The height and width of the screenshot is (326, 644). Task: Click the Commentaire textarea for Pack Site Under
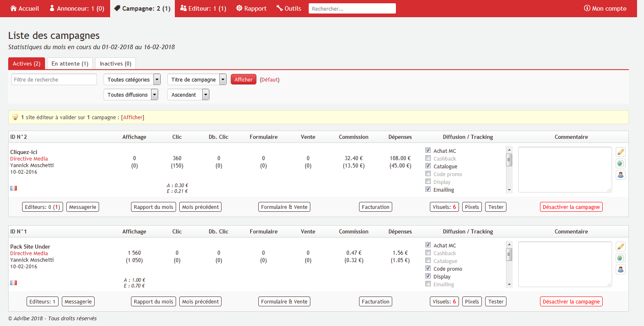(565, 264)
